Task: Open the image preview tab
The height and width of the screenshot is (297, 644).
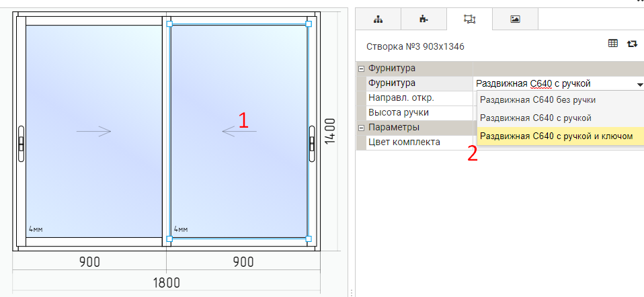Action: (515, 19)
